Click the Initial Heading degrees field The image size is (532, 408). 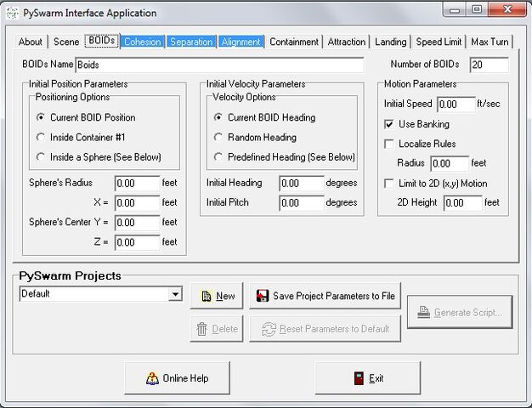coord(302,184)
